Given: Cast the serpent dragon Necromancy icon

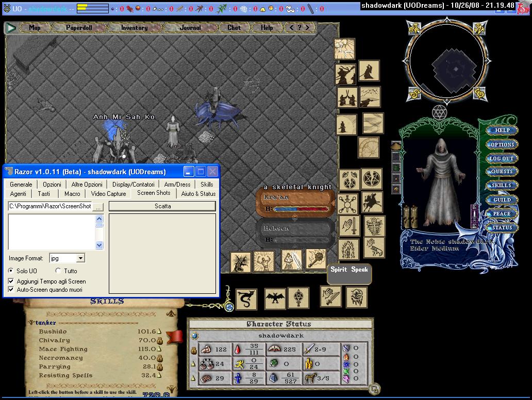Looking at the screenshot, I should pyautogui.click(x=246, y=299).
